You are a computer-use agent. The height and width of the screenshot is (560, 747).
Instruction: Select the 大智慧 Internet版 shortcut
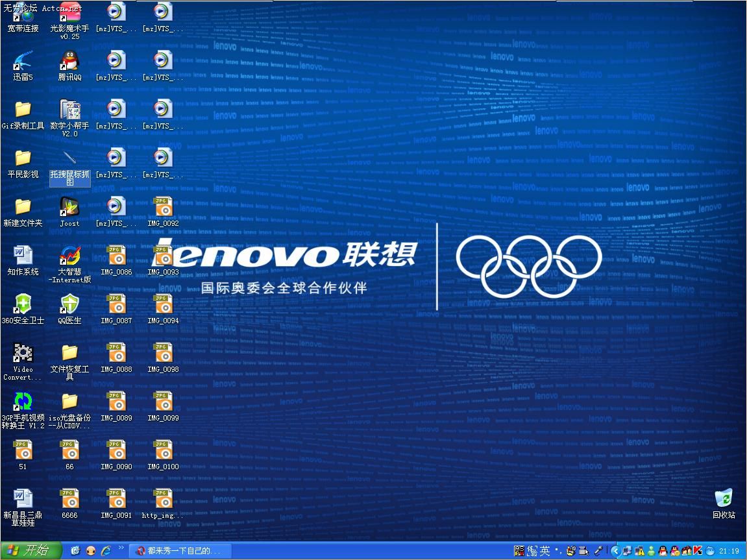point(69,264)
